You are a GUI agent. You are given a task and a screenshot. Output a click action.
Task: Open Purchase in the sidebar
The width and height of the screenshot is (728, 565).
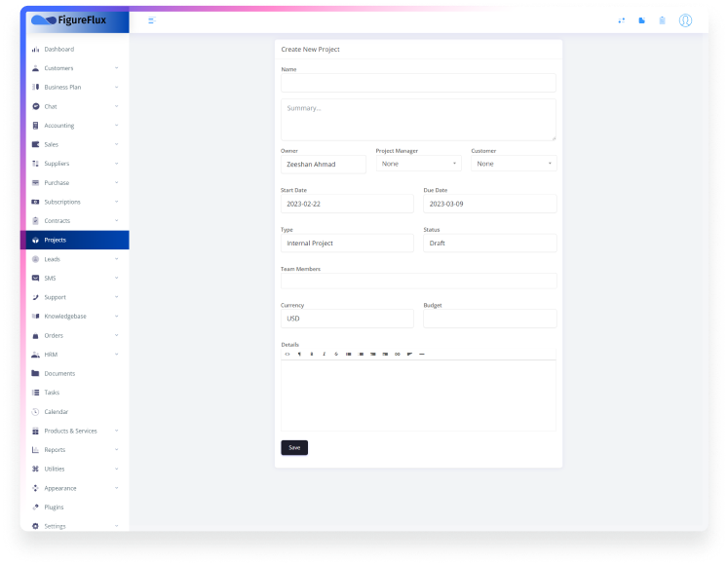click(x=75, y=182)
